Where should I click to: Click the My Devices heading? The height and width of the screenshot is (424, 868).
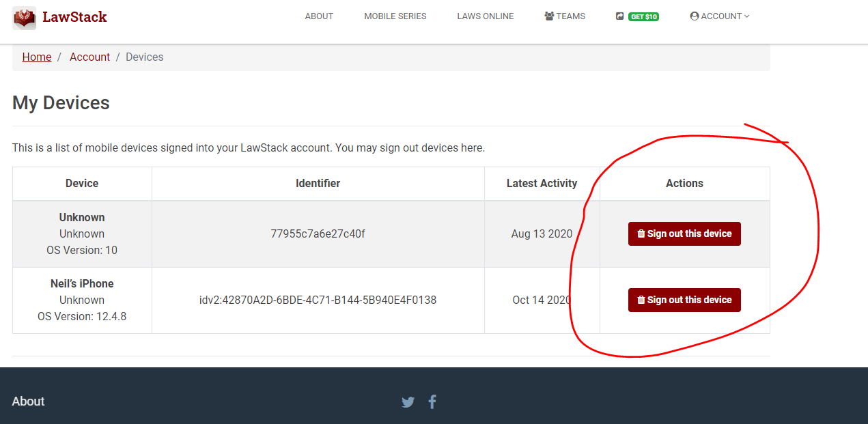tap(61, 103)
